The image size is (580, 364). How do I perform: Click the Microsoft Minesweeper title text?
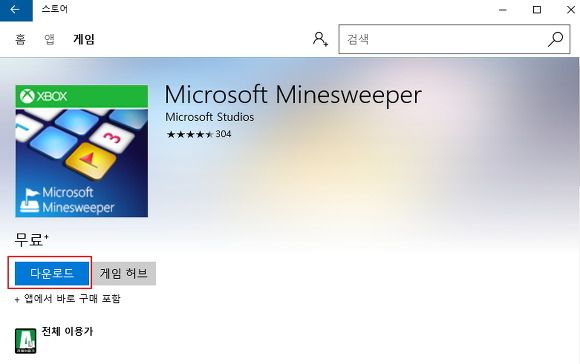pos(293,95)
